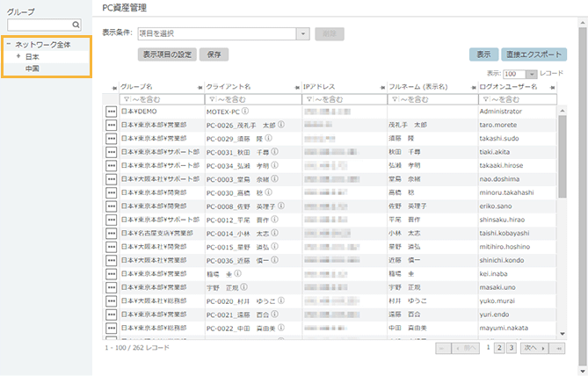This screenshot has height=376, width=588.
Task: Expand the 日本 group node
Action: (x=18, y=56)
